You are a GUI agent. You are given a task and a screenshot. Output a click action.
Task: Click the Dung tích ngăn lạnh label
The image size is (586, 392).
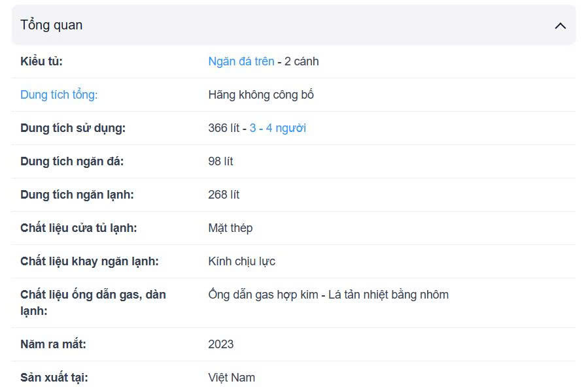click(77, 195)
